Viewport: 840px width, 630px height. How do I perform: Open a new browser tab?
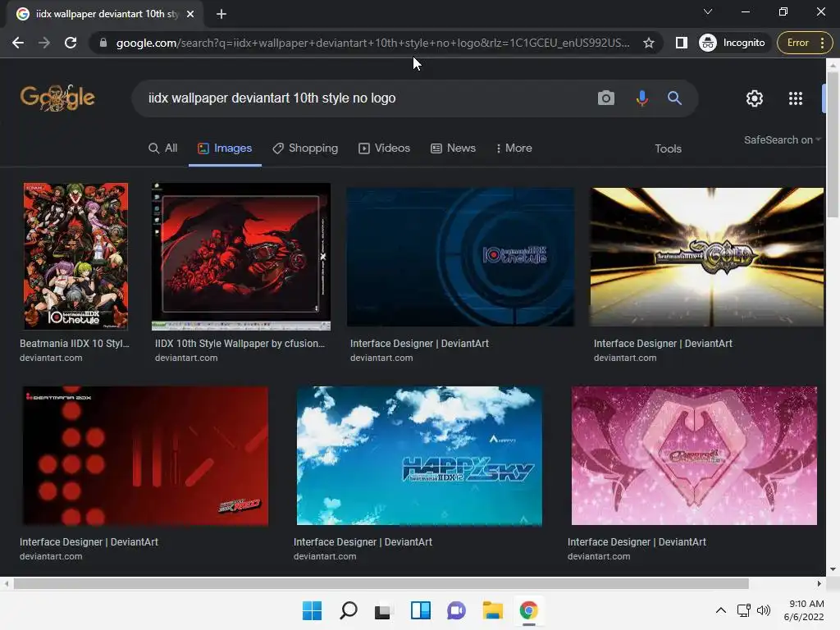coord(221,15)
